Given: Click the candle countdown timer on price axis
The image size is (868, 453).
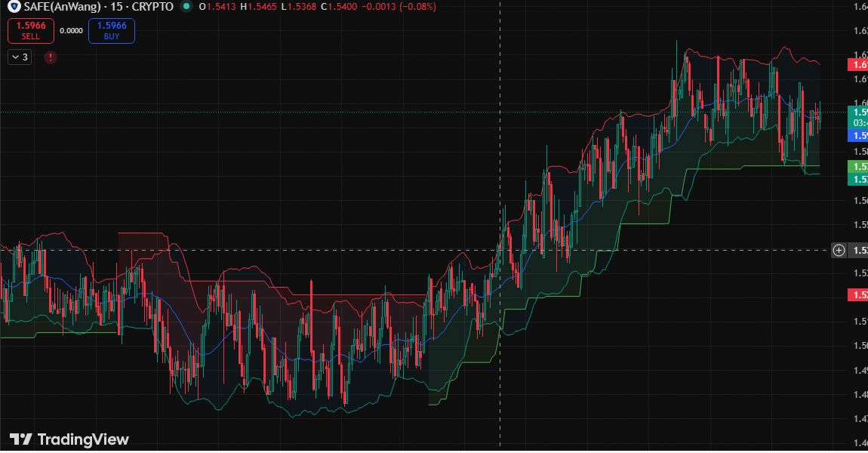Looking at the screenshot, I should (859, 122).
